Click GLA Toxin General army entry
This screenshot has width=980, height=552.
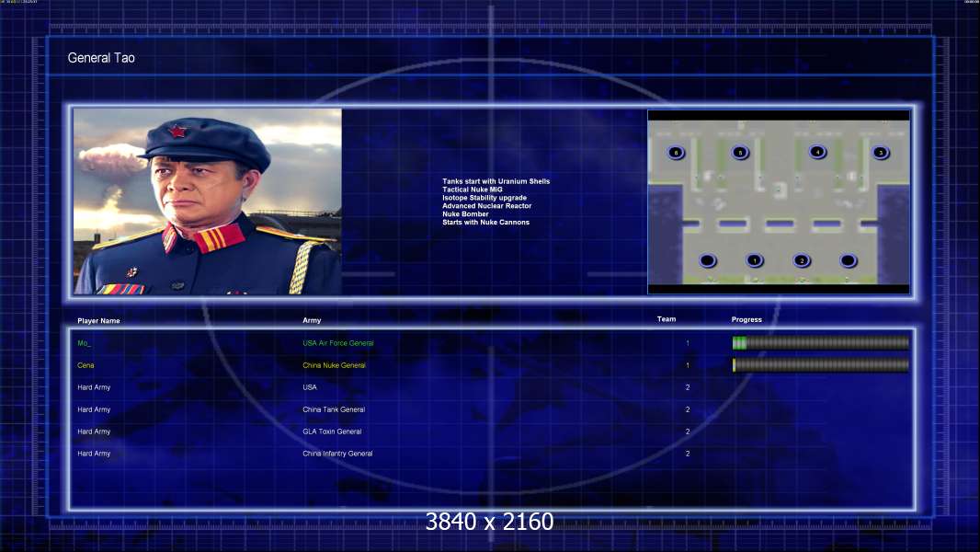332,431
